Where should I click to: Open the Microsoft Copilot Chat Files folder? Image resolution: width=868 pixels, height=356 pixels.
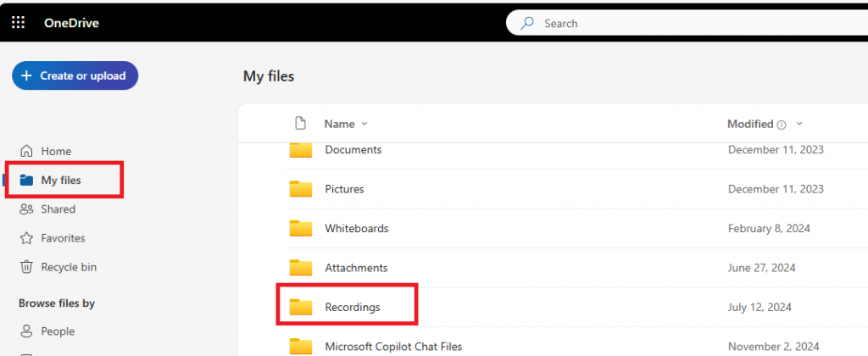coord(393,346)
